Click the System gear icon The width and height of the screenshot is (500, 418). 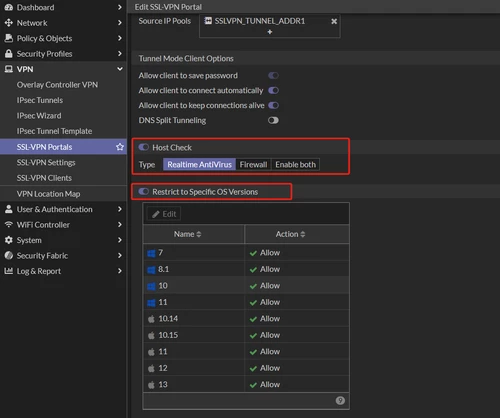[x=9, y=240]
